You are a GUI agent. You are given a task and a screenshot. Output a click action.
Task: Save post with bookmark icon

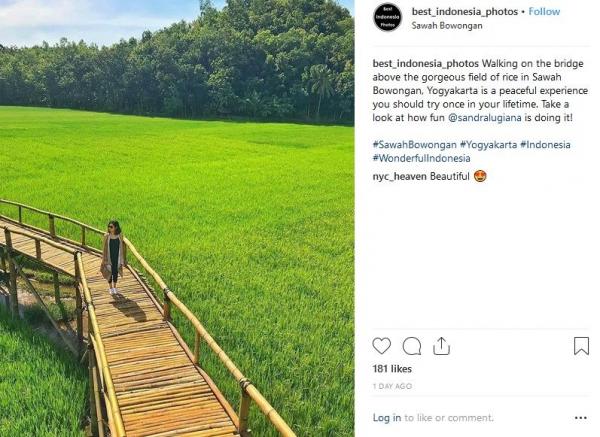coord(581,346)
